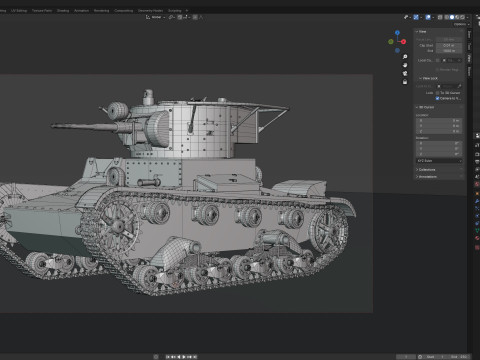Open the checkered Texture properties tab icon
Image resolution: width=480 pixels, height=360 pixels.
(477, 248)
